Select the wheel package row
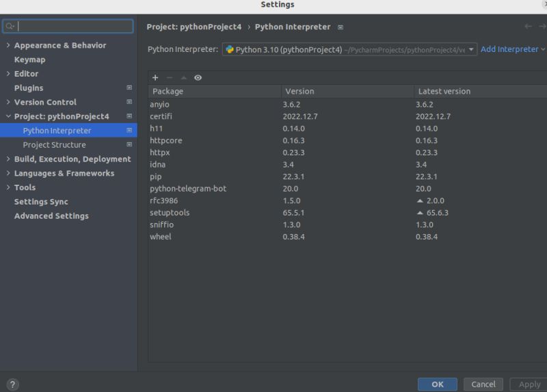547x392 pixels. click(x=347, y=237)
